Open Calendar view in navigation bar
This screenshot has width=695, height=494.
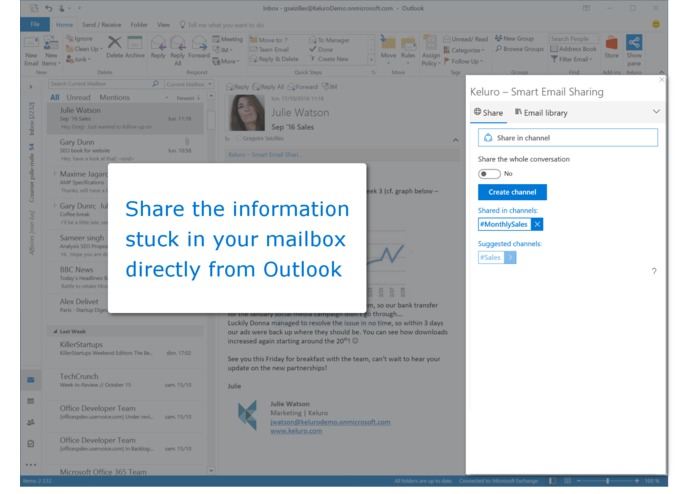(x=31, y=401)
